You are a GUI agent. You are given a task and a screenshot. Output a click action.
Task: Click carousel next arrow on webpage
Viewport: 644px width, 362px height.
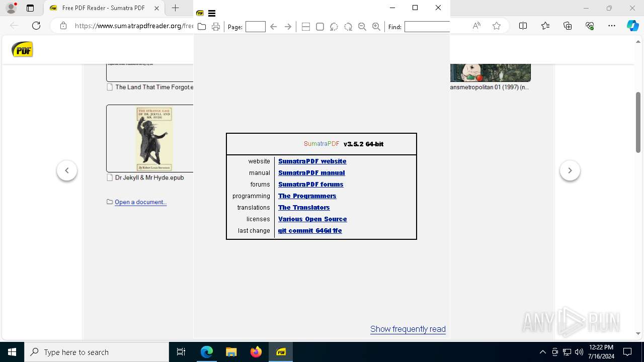[570, 170]
